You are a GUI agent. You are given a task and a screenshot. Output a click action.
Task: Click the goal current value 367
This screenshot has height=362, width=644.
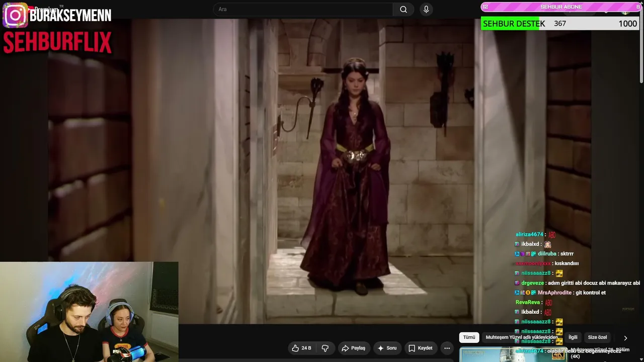[x=560, y=24]
